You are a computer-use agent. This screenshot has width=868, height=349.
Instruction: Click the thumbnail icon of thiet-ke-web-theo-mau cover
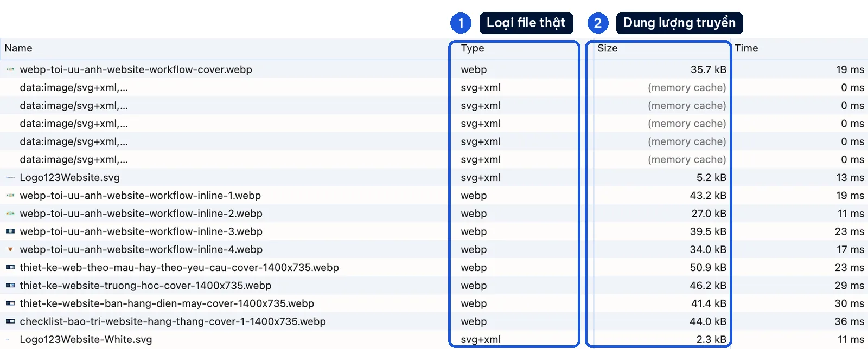point(10,267)
